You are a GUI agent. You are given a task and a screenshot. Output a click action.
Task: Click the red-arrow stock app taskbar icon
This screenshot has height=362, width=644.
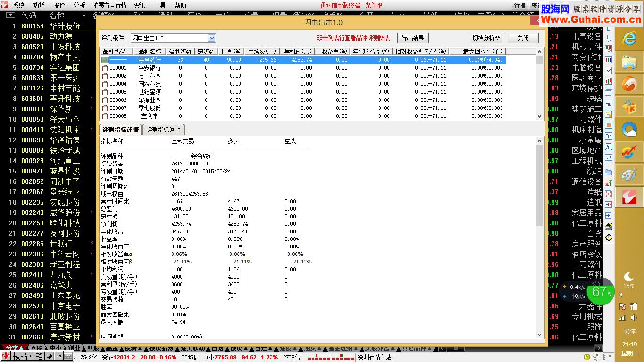pos(629,152)
